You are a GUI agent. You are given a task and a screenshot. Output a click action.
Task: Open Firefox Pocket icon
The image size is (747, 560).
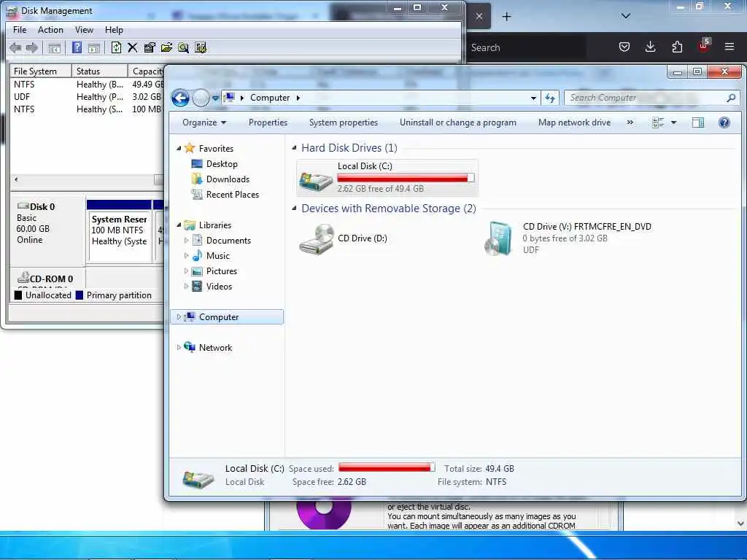[x=624, y=47]
